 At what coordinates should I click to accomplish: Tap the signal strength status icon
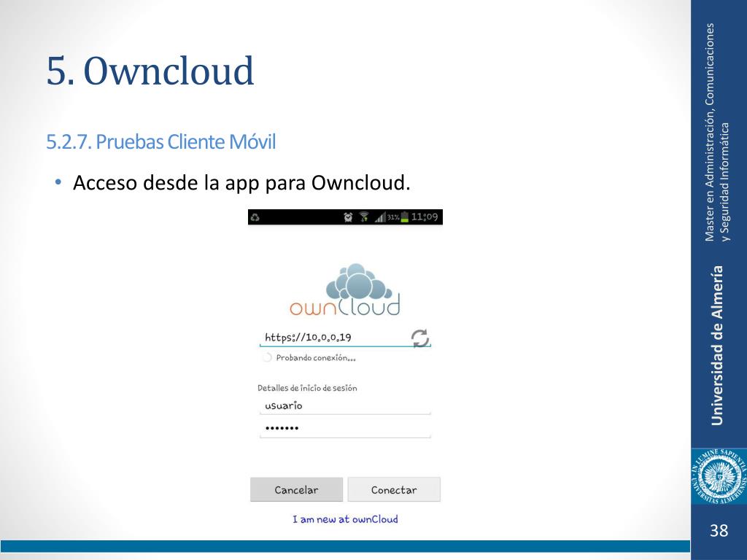pos(379,217)
